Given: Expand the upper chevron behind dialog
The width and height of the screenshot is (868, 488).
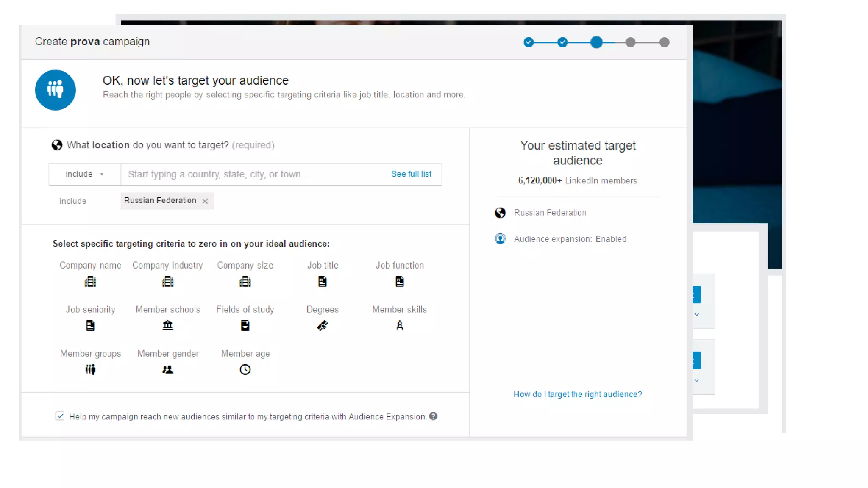Looking at the screenshot, I should pyautogui.click(x=696, y=315).
